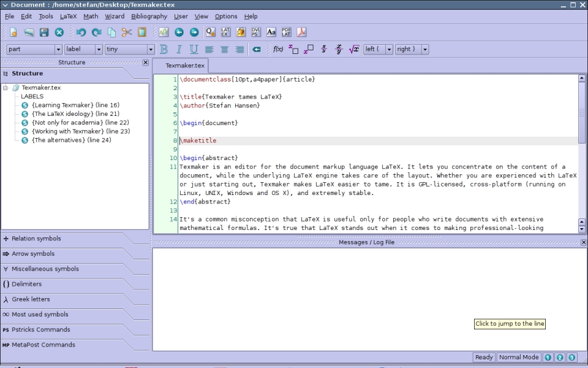Viewport: 588px width, 368px height.
Task: Collapse the Texmaker.tex tree node
Action: tap(6, 88)
